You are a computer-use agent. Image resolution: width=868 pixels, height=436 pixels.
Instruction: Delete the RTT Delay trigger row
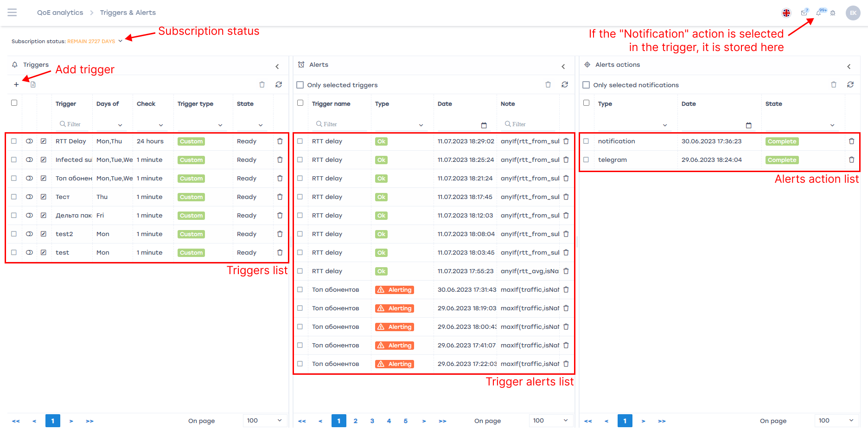coord(280,141)
